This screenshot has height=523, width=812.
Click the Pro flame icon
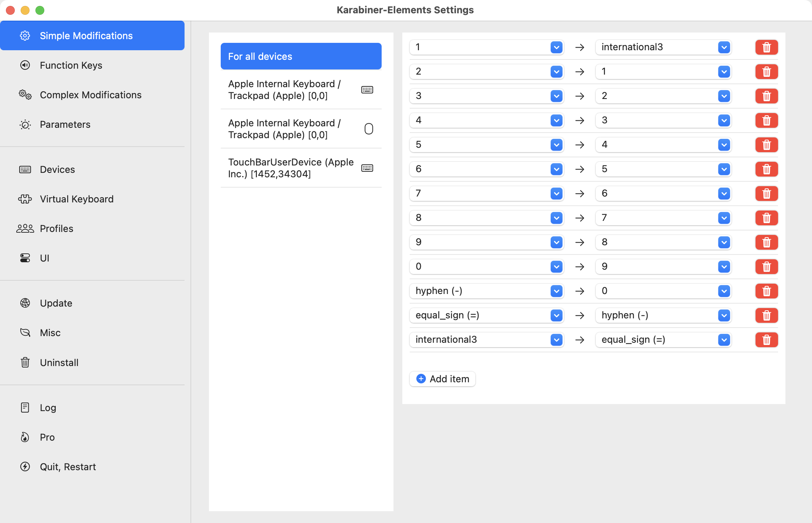pyautogui.click(x=25, y=437)
